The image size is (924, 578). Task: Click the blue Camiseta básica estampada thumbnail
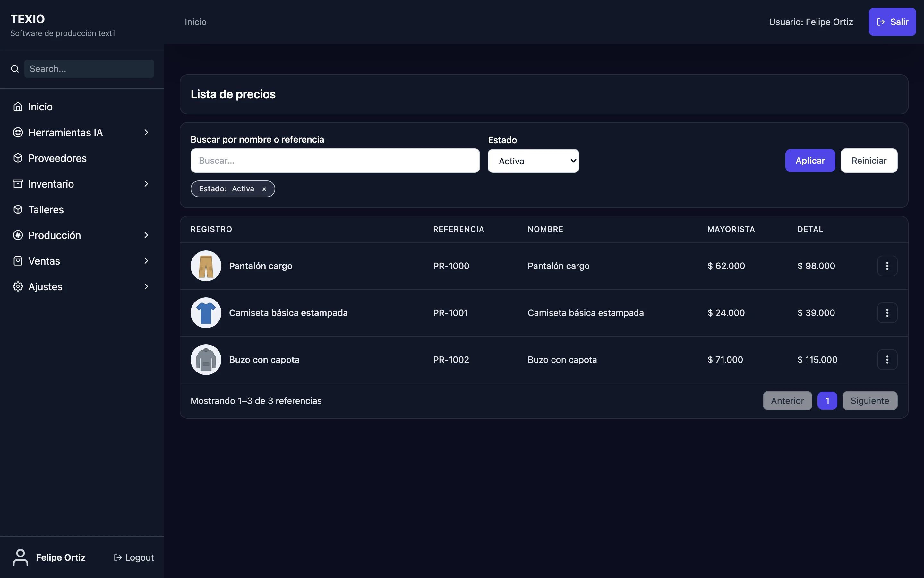[206, 313]
